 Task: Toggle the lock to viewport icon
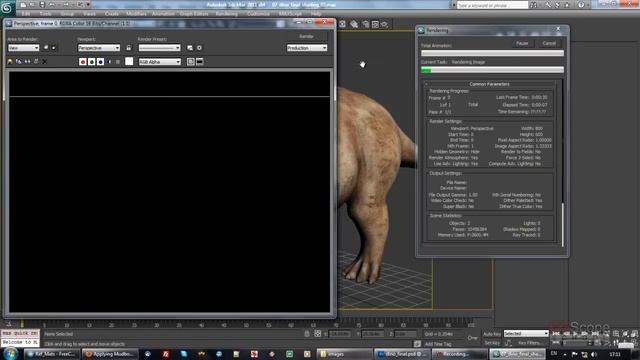click(129, 48)
